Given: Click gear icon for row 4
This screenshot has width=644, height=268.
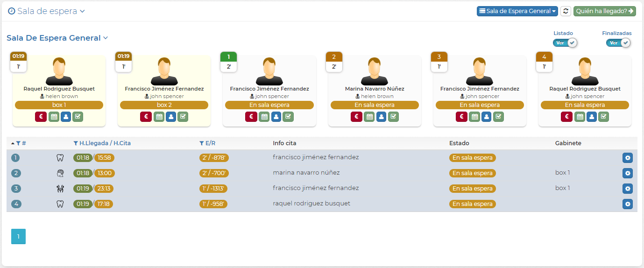Looking at the screenshot, I should (627, 204).
